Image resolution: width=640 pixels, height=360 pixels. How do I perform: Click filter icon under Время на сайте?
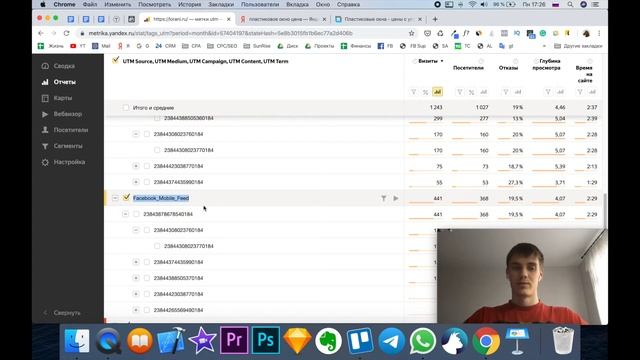(x=580, y=92)
